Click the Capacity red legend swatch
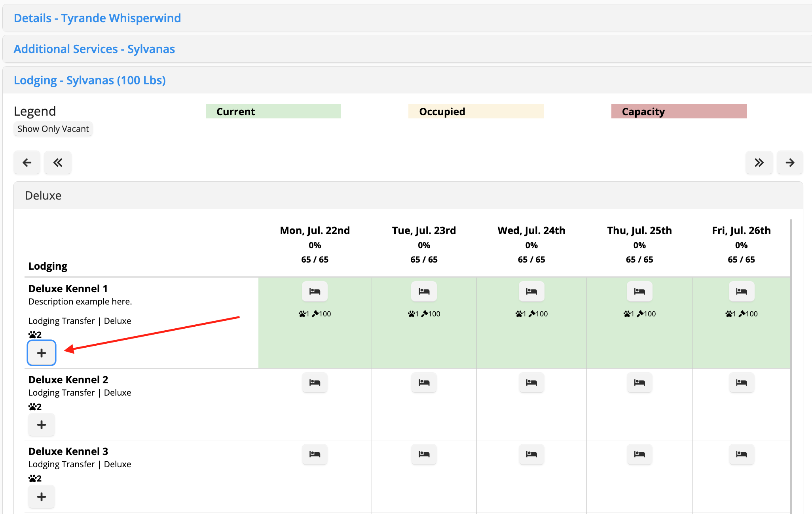 pyautogui.click(x=679, y=111)
